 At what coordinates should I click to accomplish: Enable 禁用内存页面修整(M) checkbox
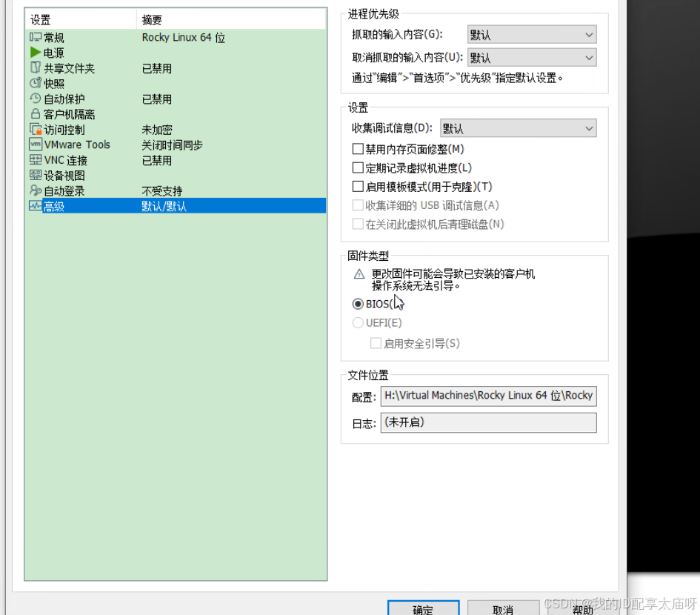tap(358, 149)
